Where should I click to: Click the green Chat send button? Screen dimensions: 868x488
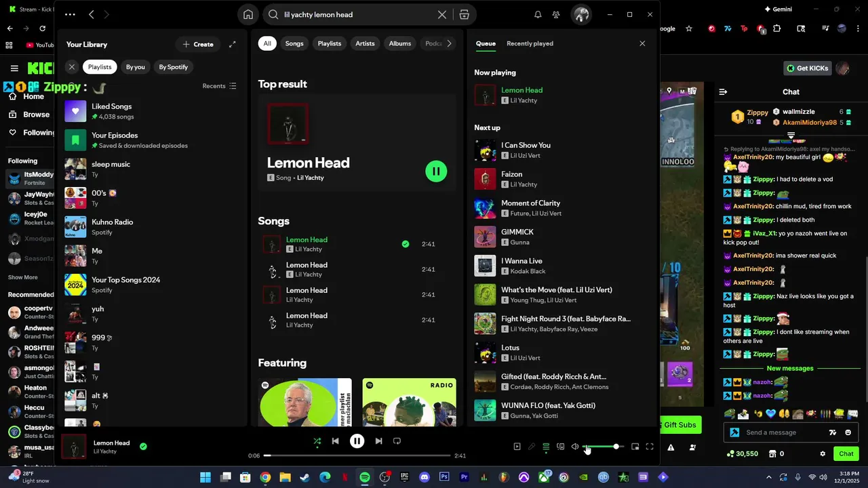(x=846, y=454)
